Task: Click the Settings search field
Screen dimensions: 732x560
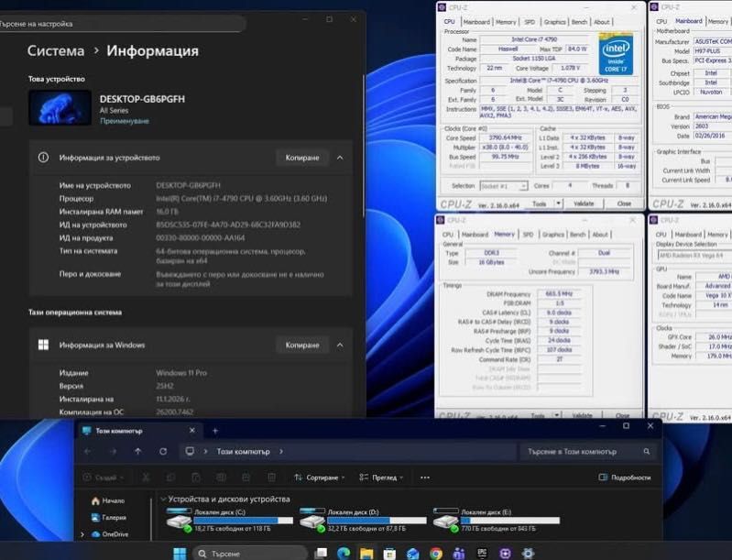Action: pos(123,23)
